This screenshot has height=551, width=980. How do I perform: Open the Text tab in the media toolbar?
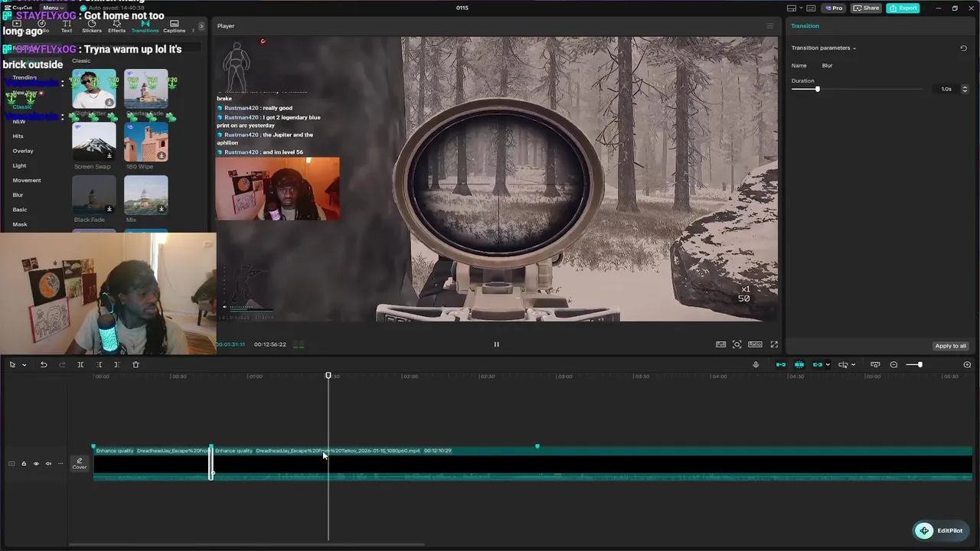[x=67, y=27]
